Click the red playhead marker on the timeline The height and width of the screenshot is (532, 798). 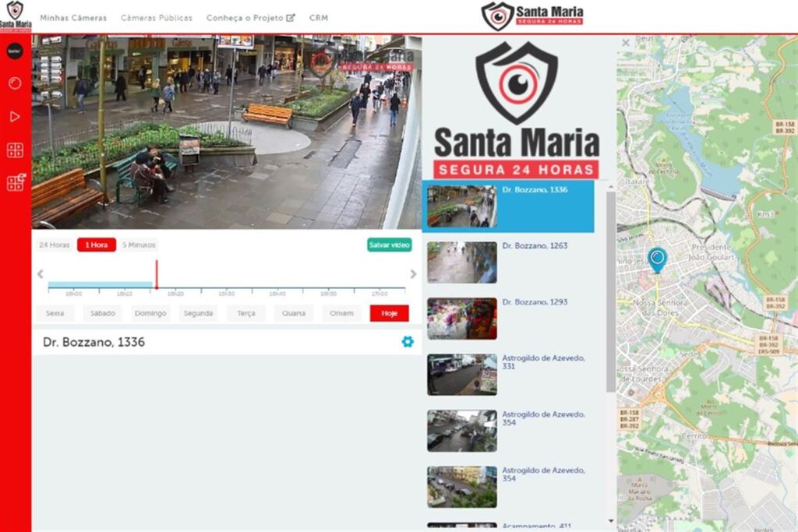point(157,275)
